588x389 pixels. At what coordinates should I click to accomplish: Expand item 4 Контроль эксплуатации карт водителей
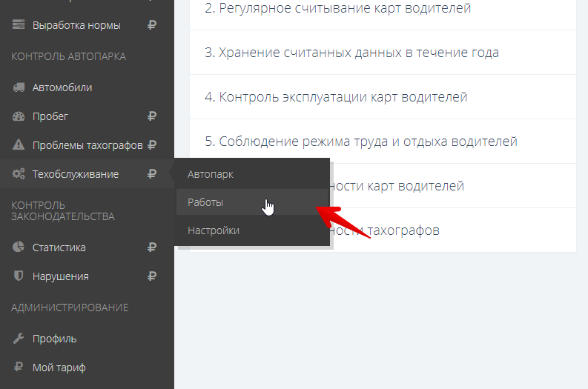pyautogui.click(x=383, y=97)
